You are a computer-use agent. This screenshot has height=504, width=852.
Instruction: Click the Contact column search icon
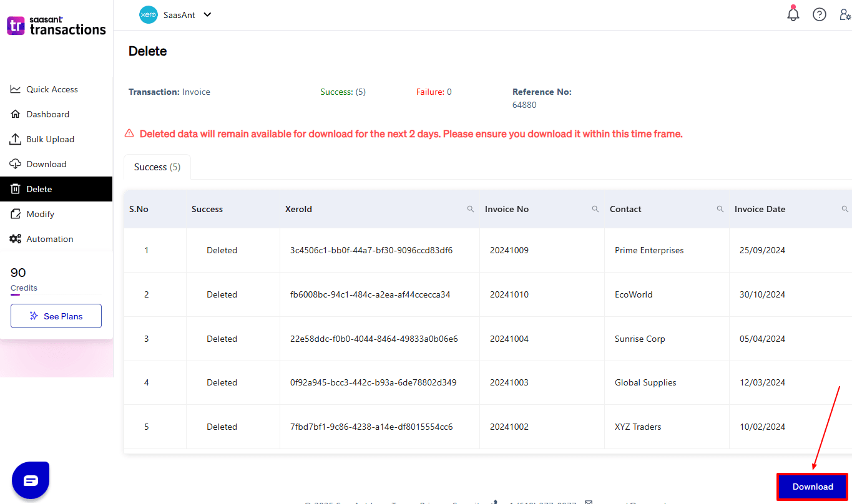[x=720, y=209]
